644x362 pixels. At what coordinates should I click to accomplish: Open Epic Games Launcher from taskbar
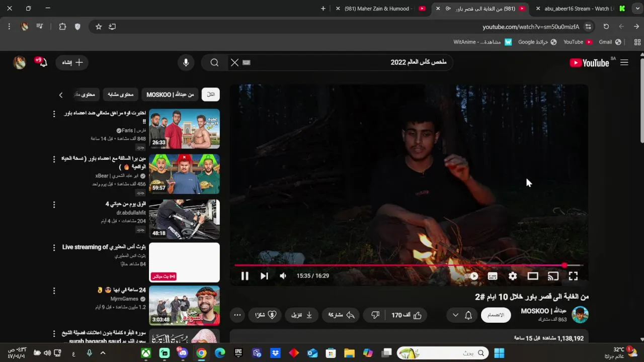[x=238, y=353]
